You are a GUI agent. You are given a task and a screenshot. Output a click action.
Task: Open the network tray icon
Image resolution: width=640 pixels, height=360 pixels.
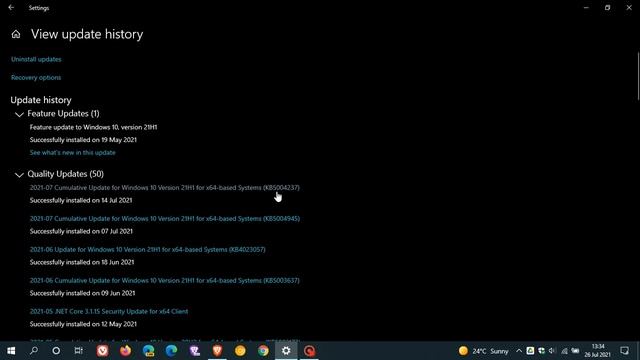click(x=564, y=351)
